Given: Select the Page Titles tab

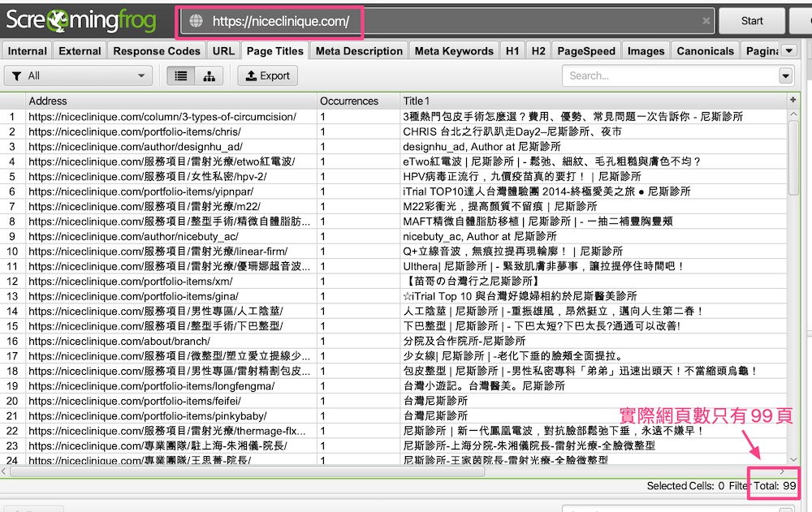Looking at the screenshot, I should (x=275, y=51).
